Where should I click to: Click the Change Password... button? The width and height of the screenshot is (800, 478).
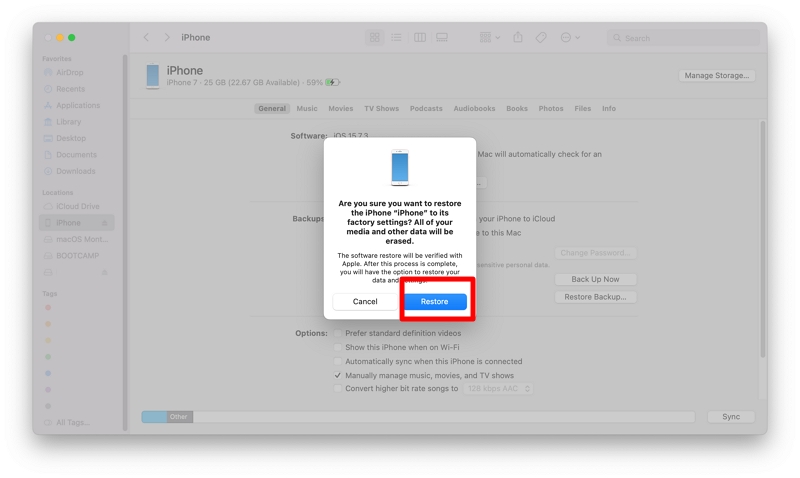(x=595, y=253)
